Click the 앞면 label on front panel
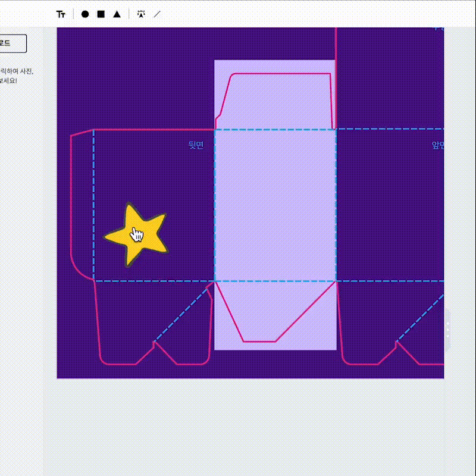 pos(438,145)
